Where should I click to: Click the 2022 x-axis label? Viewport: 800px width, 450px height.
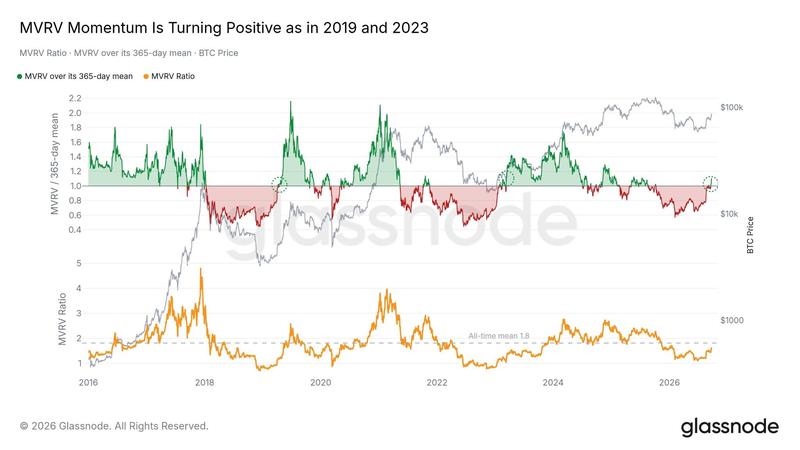[x=437, y=382]
